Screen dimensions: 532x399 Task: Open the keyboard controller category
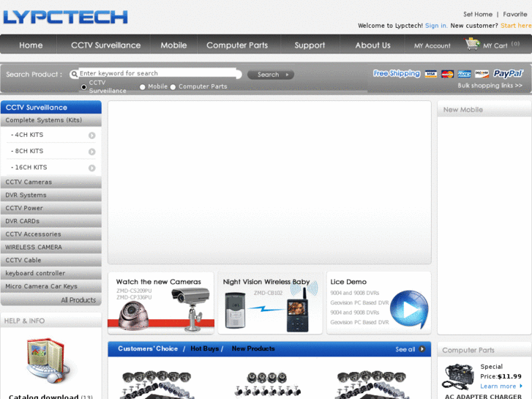click(51, 273)
